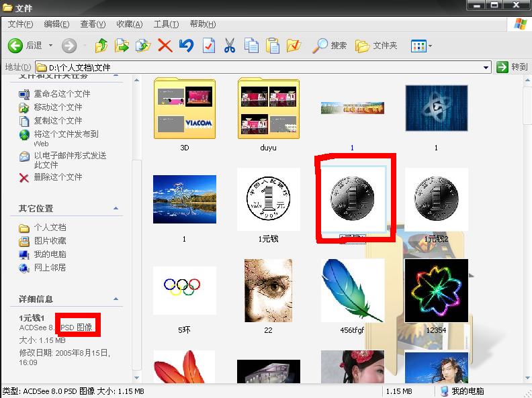Click 删除这个文件 task link
532x398 pixels.
click(x=50, y=177)
